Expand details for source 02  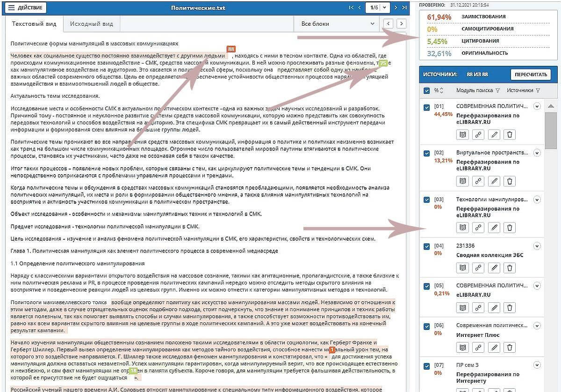click(x=537, y=153)
